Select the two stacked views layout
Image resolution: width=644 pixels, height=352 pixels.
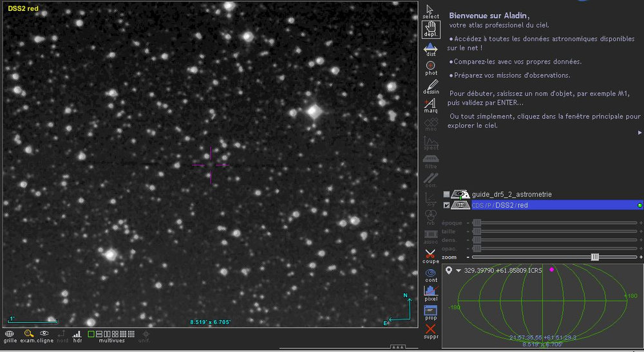coord(99,334)
